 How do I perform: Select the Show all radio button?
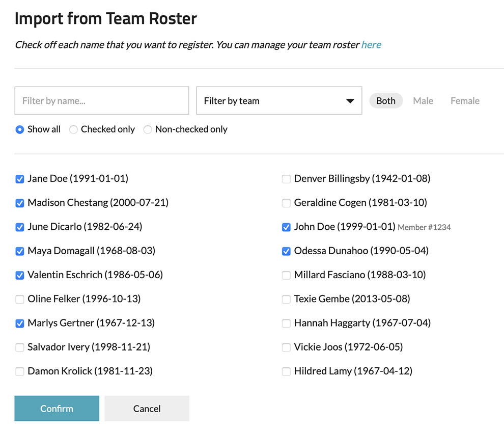point(20,129)
